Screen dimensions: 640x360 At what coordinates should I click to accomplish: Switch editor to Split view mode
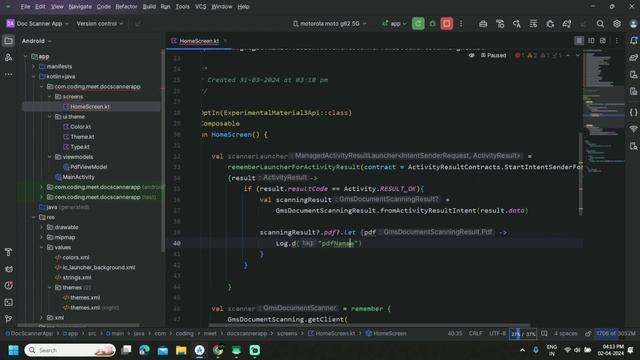point(591,41)
